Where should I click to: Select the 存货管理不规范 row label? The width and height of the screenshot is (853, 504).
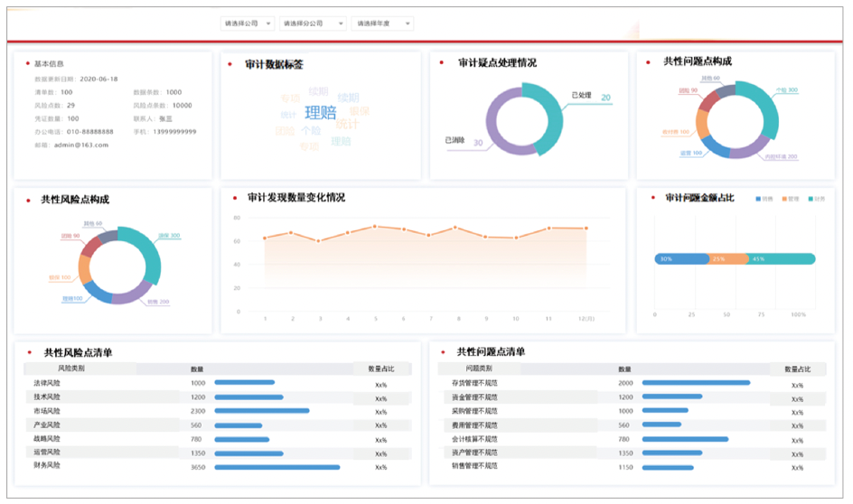(474, 383)
